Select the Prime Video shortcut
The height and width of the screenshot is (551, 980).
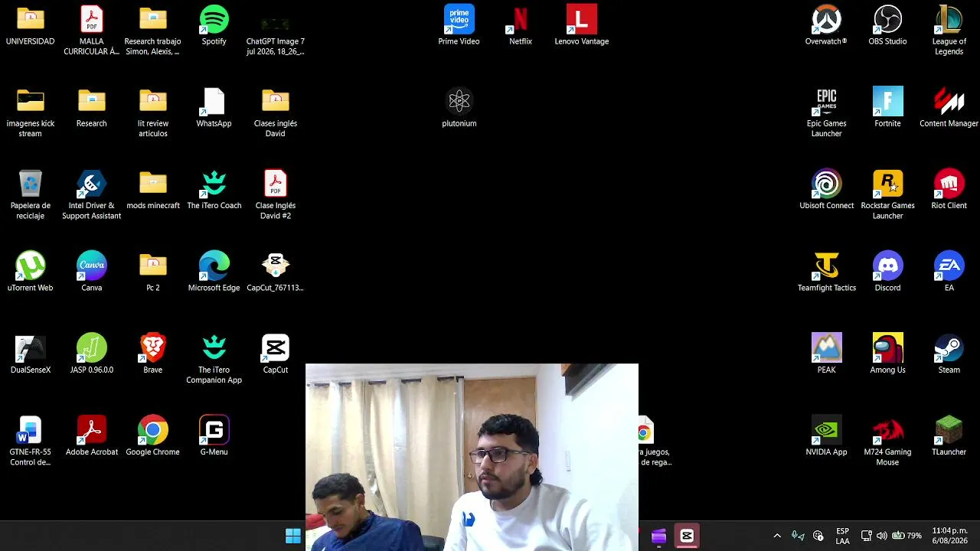click(x=459, y=19)
